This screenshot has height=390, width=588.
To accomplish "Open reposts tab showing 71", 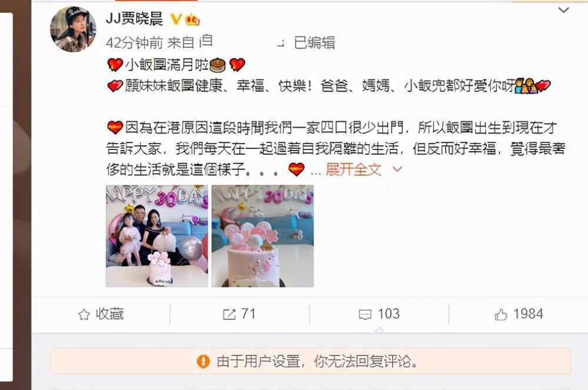I will 239,314.
